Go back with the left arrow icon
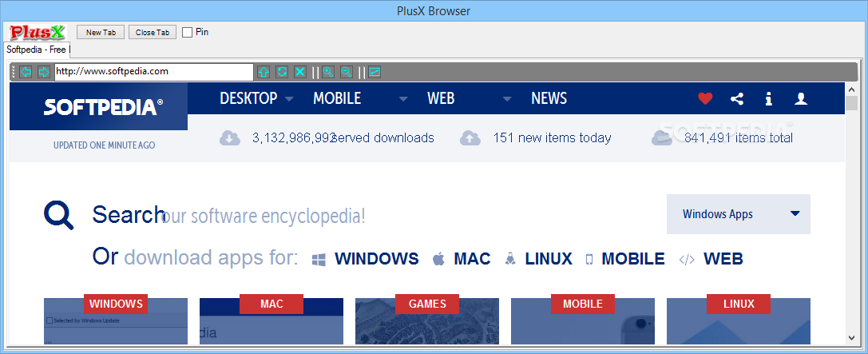The image size is (868, 354). click(26, 71)
